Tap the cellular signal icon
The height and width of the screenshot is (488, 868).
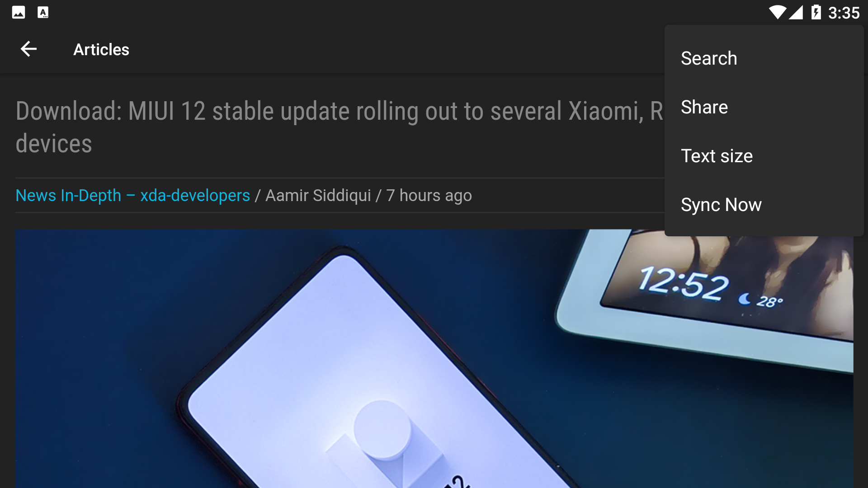click(796, 12)
